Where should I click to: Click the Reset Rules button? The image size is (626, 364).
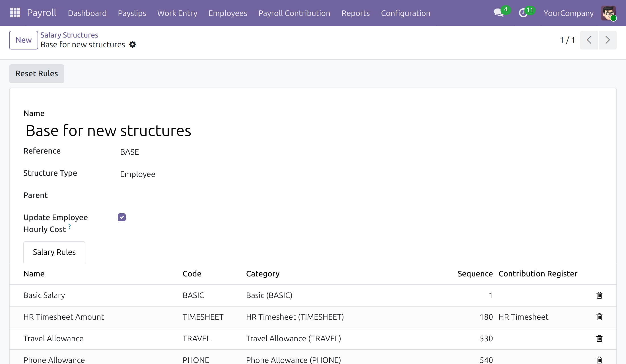[37, 73]
